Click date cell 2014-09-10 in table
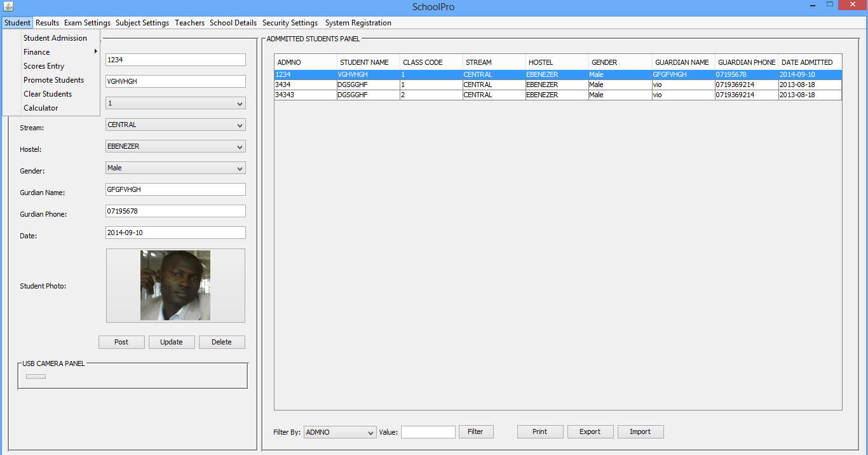The image size is (868, 455). 810,75
